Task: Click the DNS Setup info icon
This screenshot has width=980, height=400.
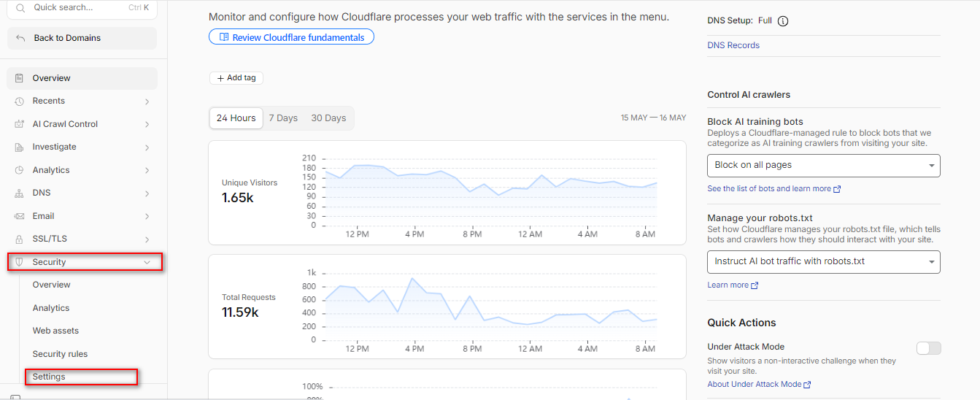Action: point(783,21)
